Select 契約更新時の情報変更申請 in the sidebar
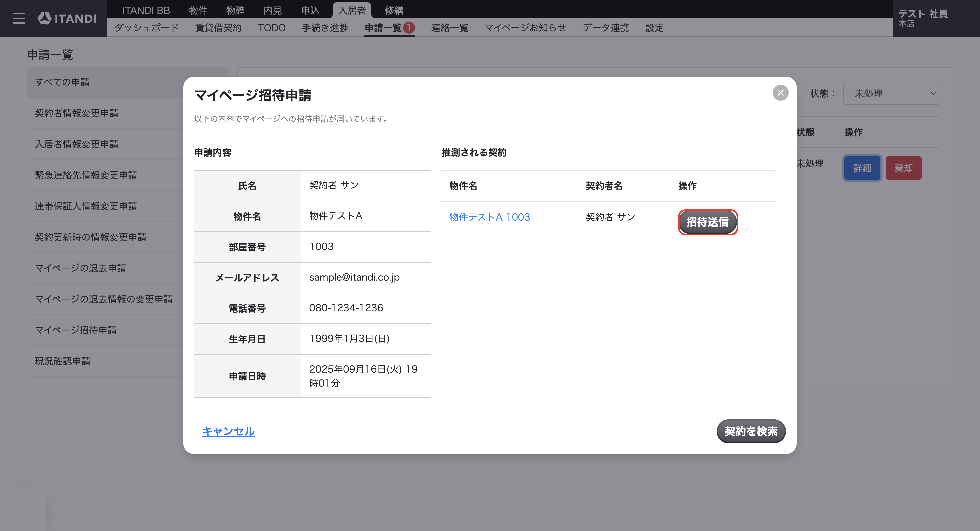The height and width of the screenshot is (531, 980). click(x=105, y=237)
